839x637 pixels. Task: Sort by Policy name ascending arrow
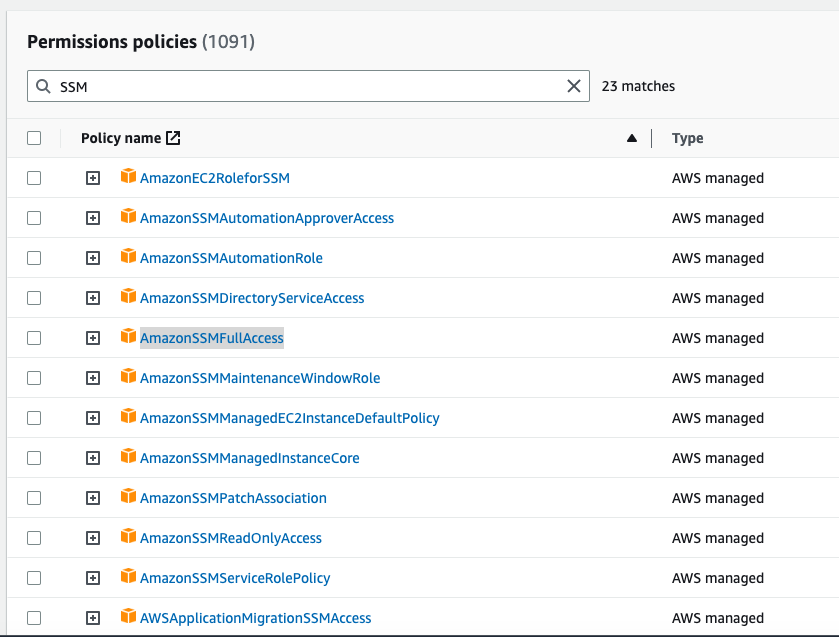[632, 138]
